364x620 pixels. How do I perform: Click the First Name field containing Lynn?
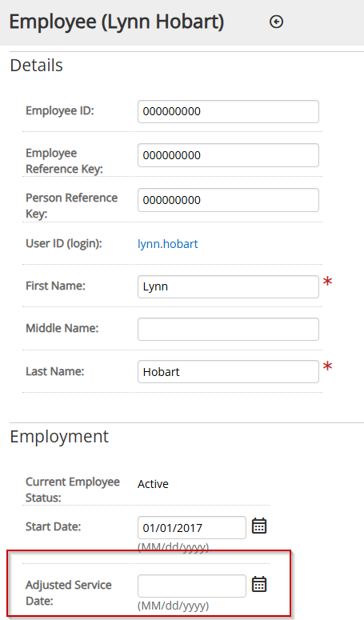[x=228, y=286]
